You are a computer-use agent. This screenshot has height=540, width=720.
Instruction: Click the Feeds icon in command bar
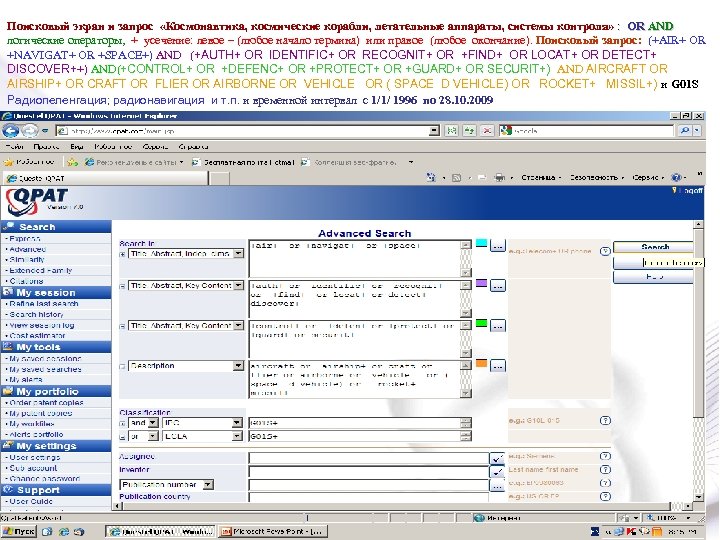click(x=456, y=177)
